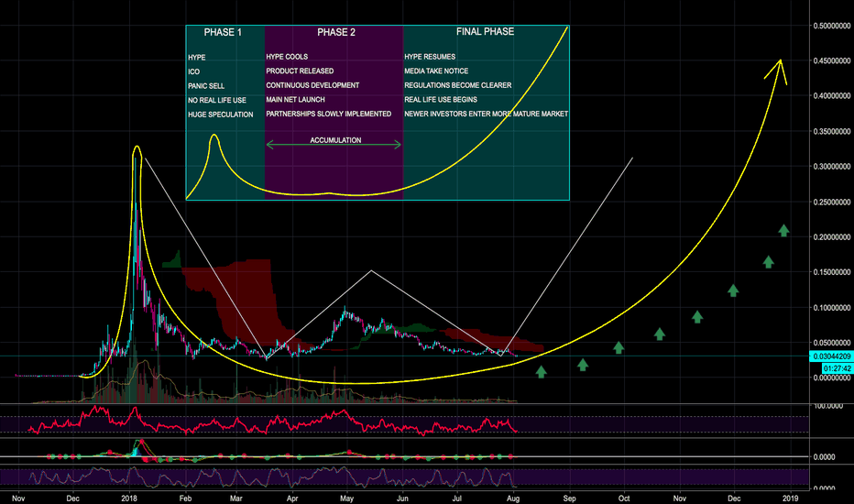Viewport: 854px width, 504px height.
Task: Click the Aug label on the time axis
Action: tap(512, 498)
